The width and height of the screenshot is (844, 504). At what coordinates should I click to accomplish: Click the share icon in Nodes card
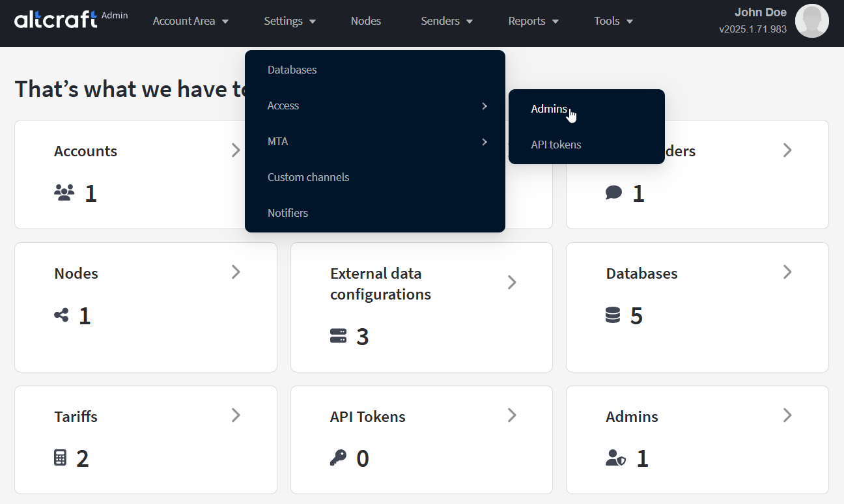point(61,316)
